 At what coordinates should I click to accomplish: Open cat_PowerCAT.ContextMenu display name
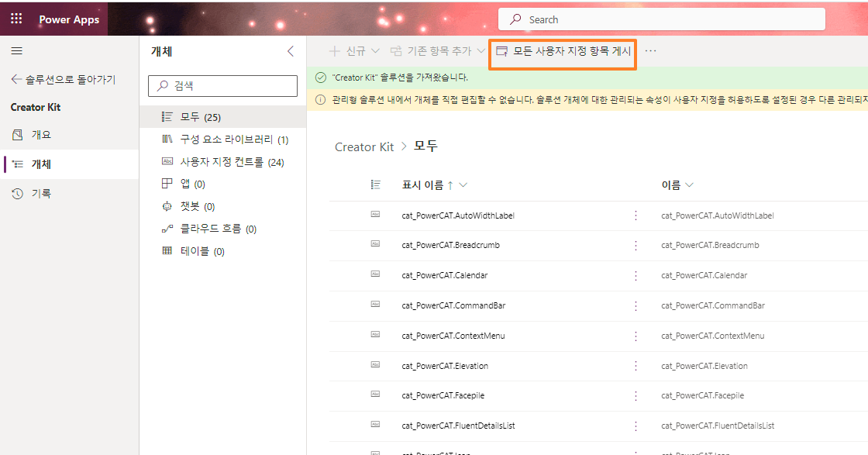pos(453,336)
